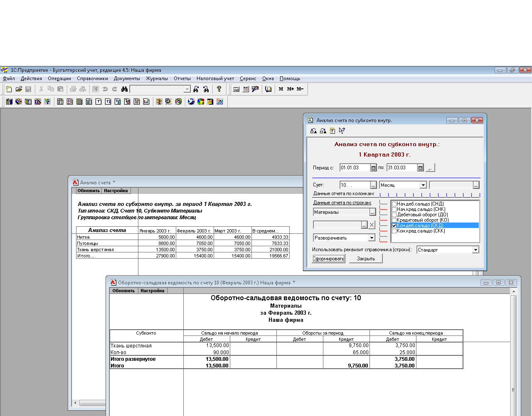Viewport: 532px width, 416px height.
Task: Check the Нач.кред.сальдо (СНК) checkbox
Action: point(394,209)
